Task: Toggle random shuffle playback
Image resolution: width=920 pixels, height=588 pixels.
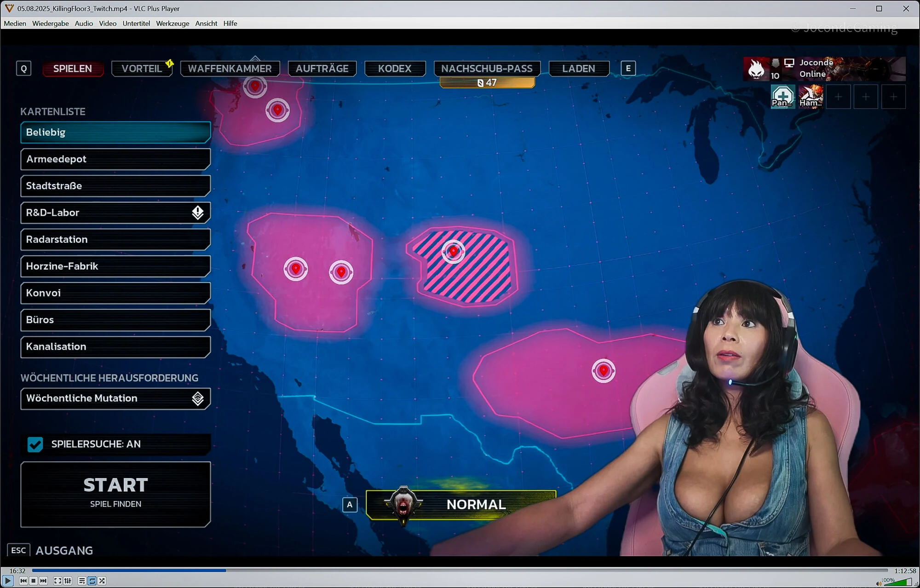Action: (x=102, y=581)
